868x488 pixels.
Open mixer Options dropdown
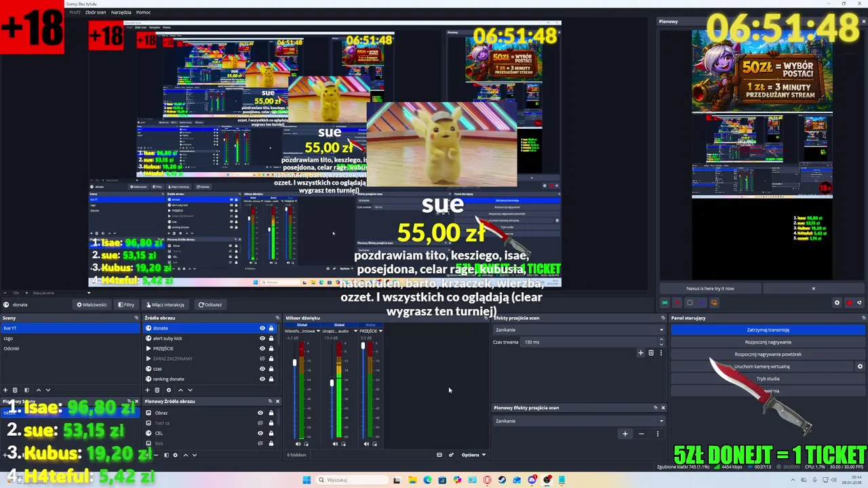(x=473, y=455)
